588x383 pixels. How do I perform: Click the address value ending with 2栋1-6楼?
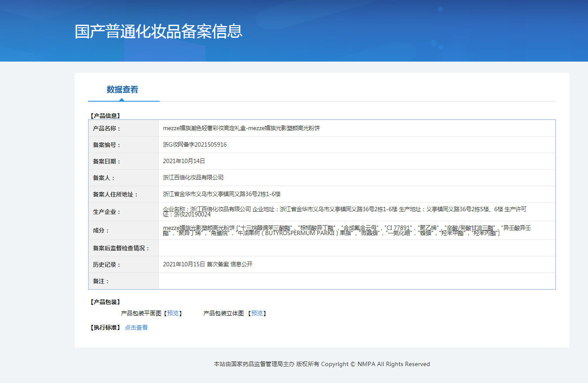222,194
